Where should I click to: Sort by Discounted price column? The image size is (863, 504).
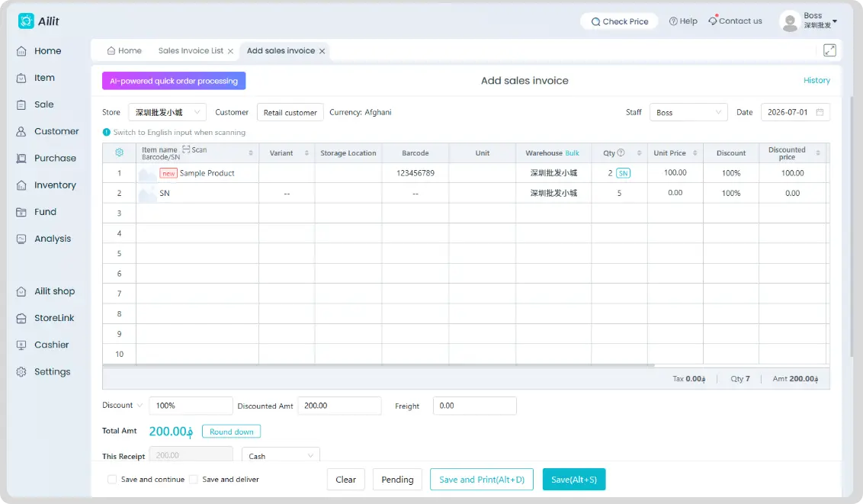(x=818, y=153)
